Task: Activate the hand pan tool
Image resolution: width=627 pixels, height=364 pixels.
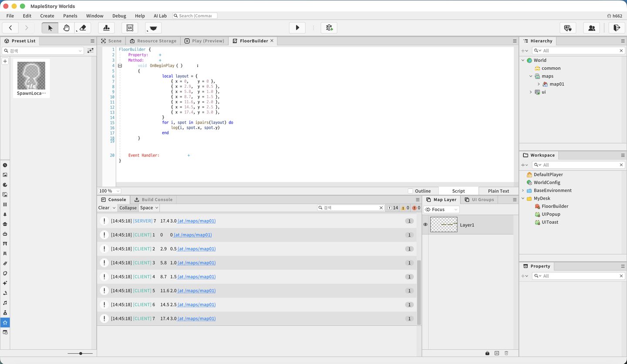Action: (x=66, y=28)
